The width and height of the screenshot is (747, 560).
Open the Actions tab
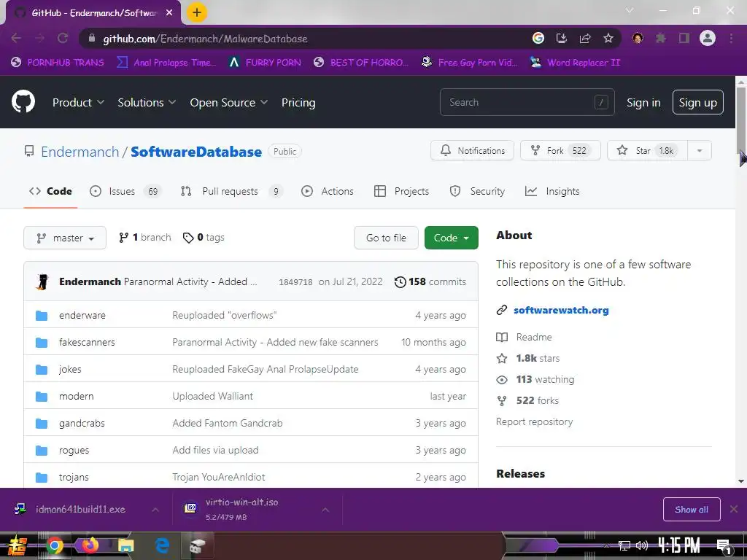(328, 191)
